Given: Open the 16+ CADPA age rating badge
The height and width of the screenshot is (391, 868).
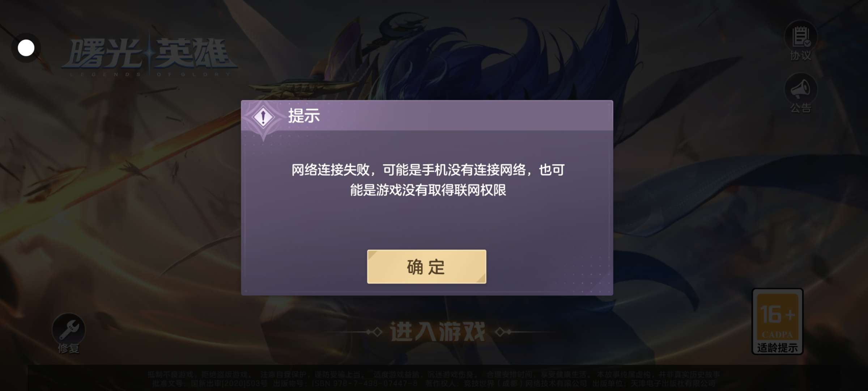Looking at the screenshot, I should (778, 321).
